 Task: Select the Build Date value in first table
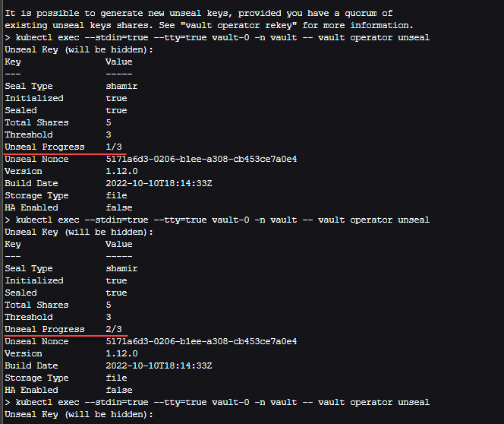pyautogui.click(x=159, y=183)
